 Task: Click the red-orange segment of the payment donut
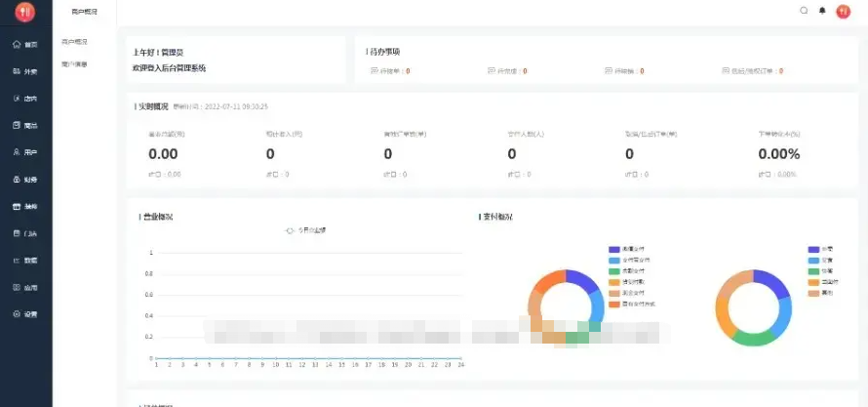pos(548,278)
